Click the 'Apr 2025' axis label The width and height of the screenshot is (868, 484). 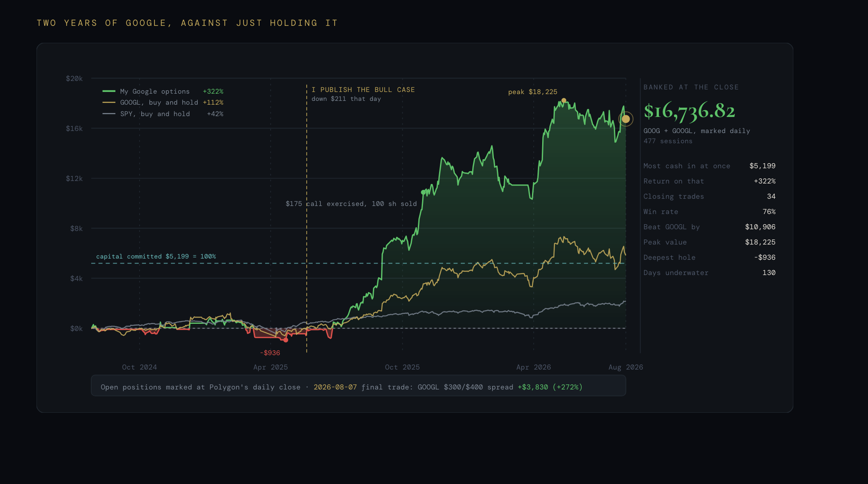click(271, 367)
